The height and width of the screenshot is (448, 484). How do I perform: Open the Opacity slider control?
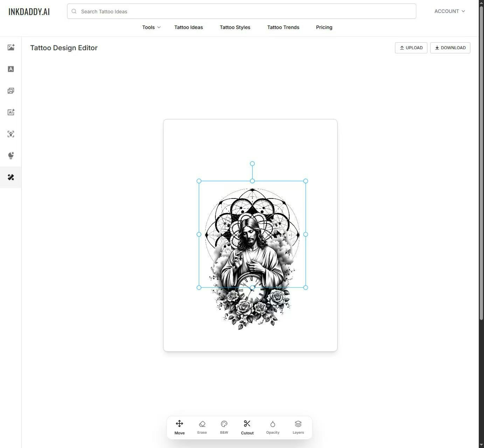point(272,426)
